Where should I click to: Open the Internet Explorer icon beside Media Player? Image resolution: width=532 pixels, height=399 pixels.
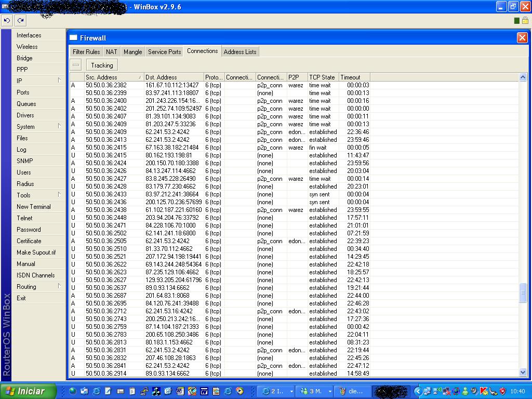click(228, 391)
